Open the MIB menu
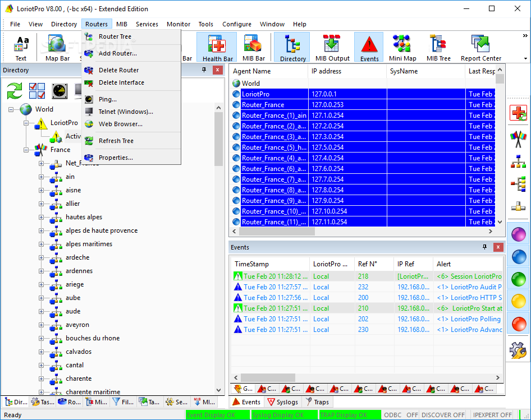Screen dimensions: 531x420 pos(122,24)
